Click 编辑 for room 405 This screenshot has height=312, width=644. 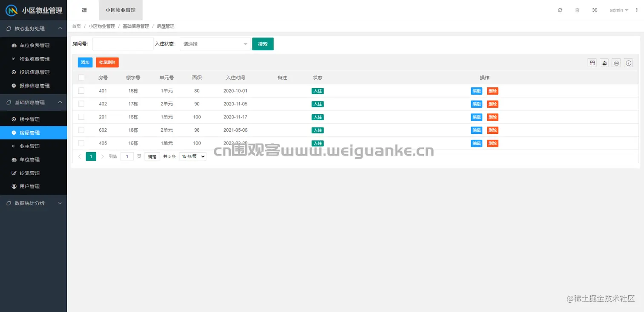tap(477, 143)
